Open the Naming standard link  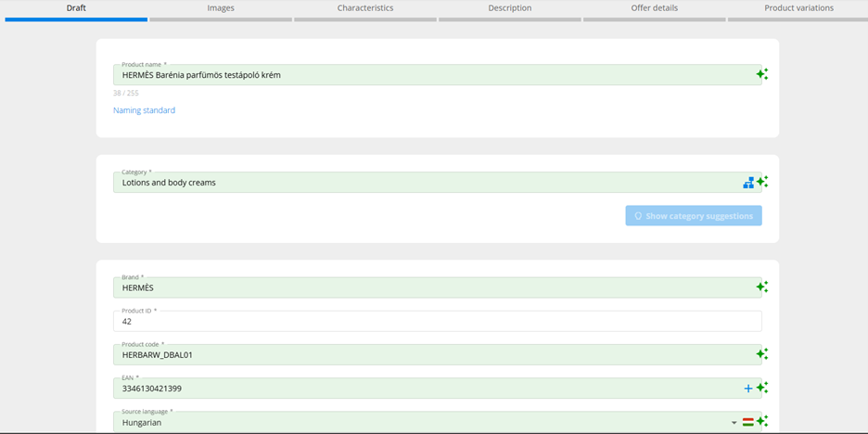point(144,110)
